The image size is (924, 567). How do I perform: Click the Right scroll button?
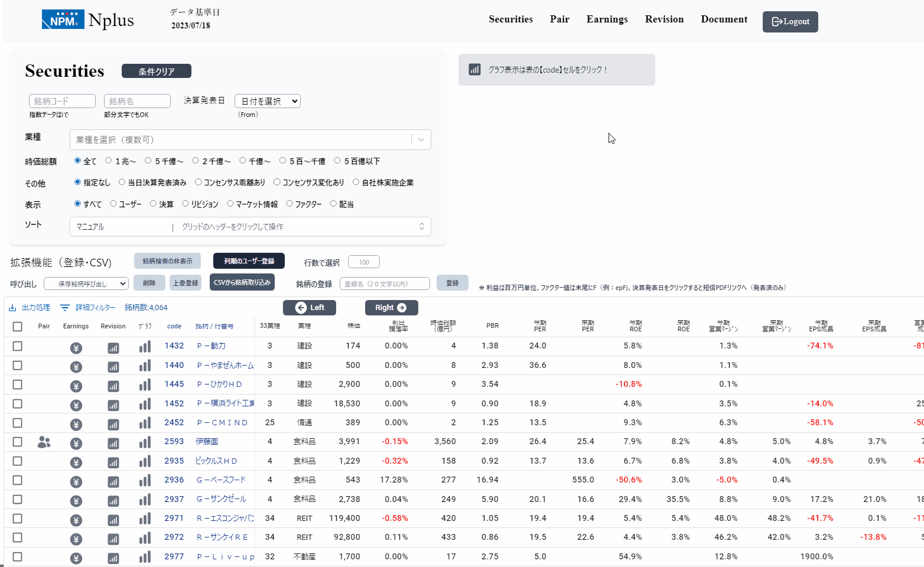tap(391, 308)
